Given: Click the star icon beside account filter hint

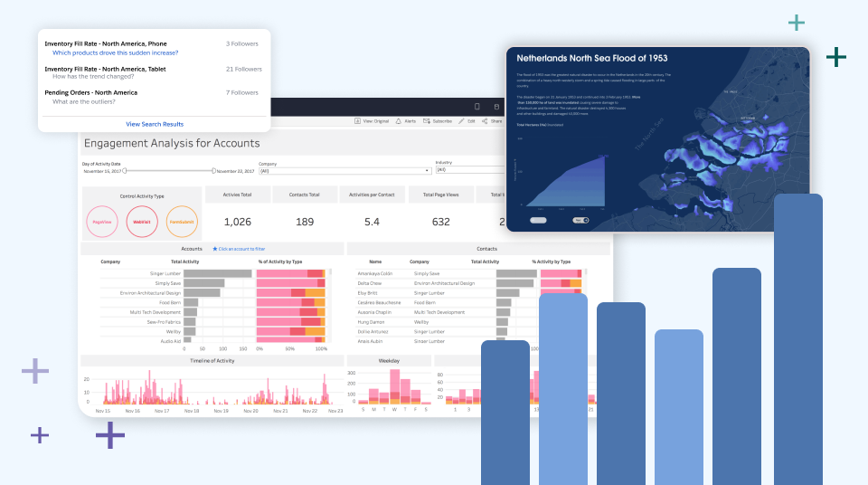Looking at the screenshot, I should tap(214, 248).
